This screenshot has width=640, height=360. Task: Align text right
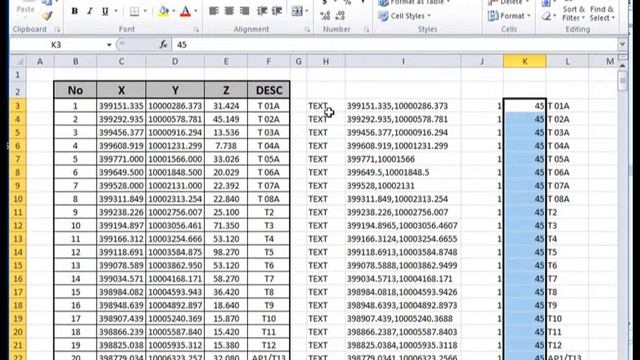tap(244, 11)
